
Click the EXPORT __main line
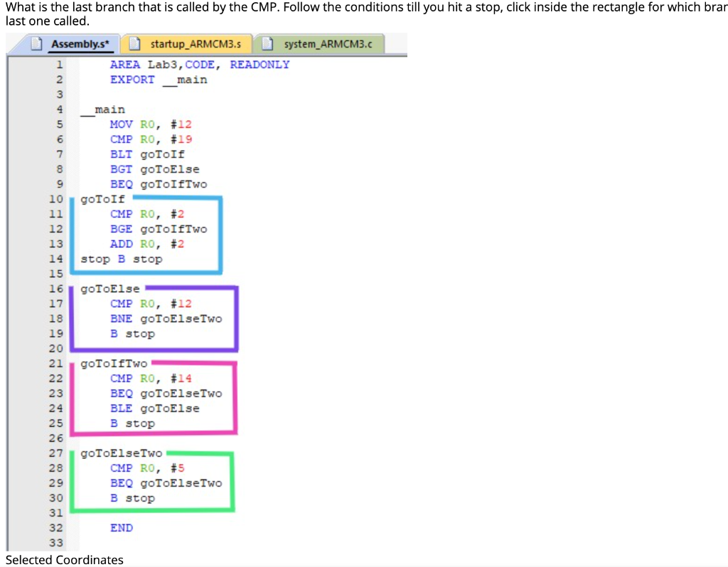tap(158, 80)
